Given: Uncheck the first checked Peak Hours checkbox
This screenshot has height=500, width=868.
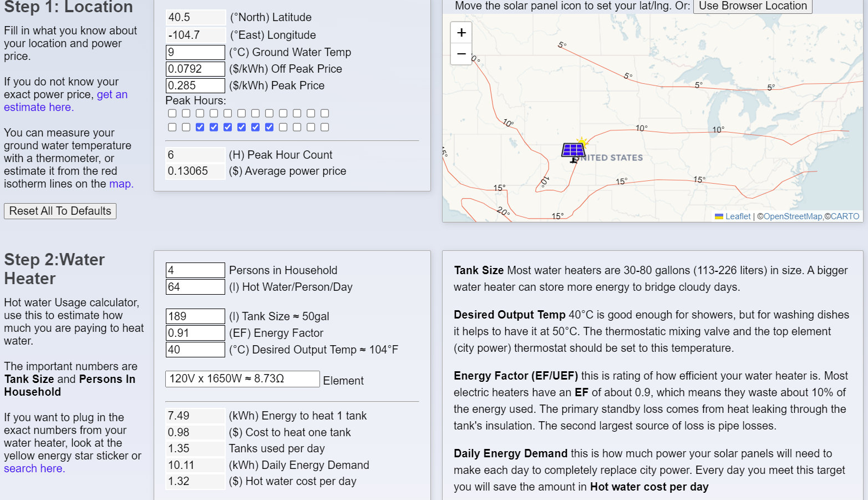Looking at the screenshot, I should 200,127.
